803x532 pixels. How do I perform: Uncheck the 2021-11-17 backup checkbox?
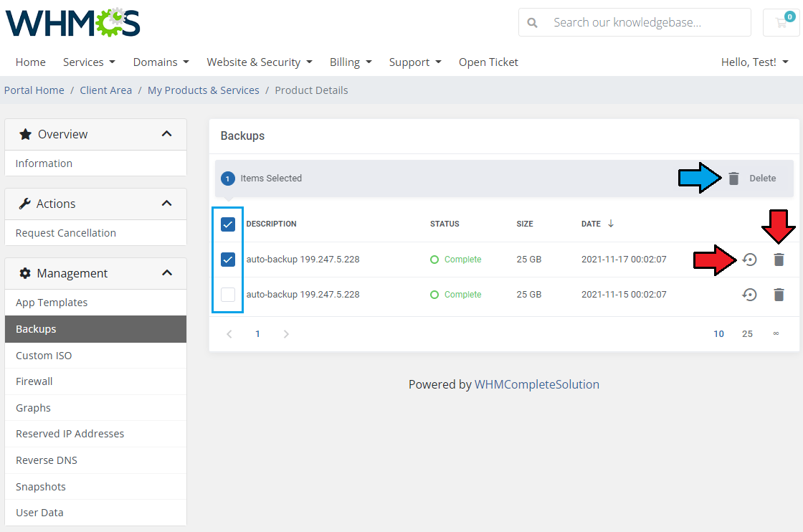[228, 260]
